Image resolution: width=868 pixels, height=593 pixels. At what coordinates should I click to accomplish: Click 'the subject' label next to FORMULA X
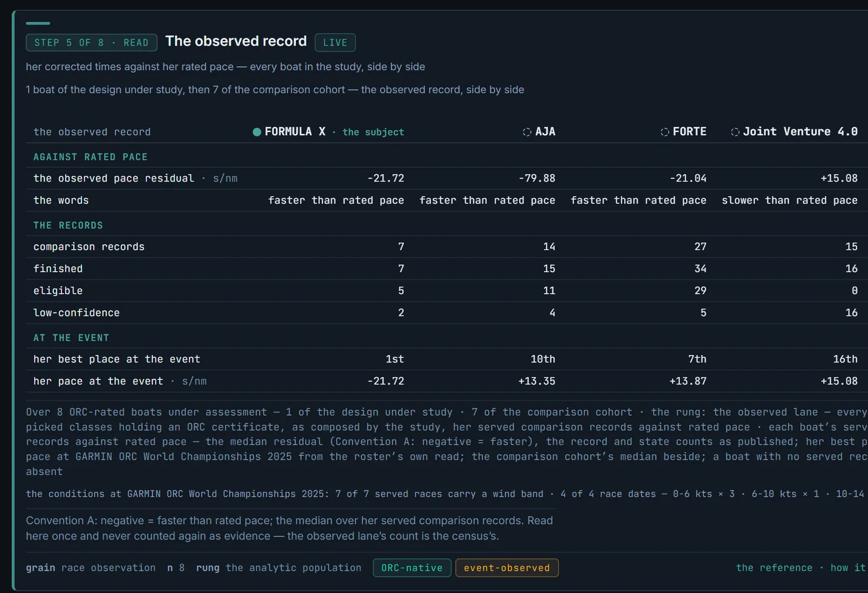(x=373, y=132)
